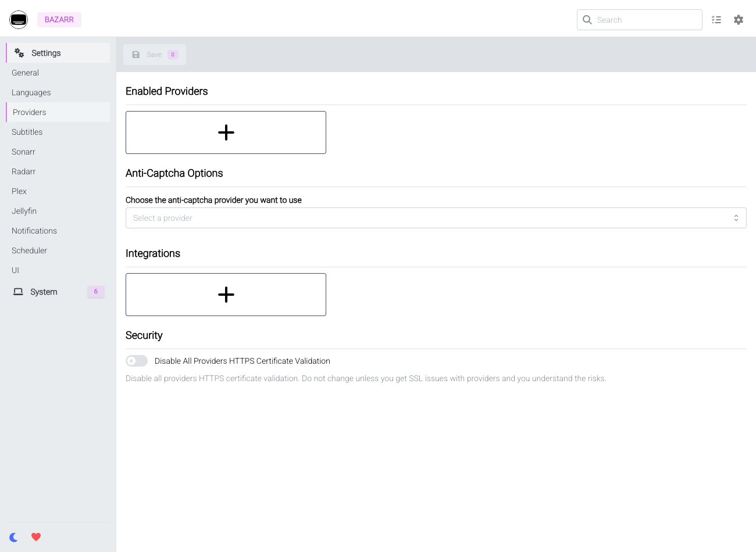Click the BAZARR badge label
Image resolution: width=756 pixels, height=552 pixels.
(59, 20)
